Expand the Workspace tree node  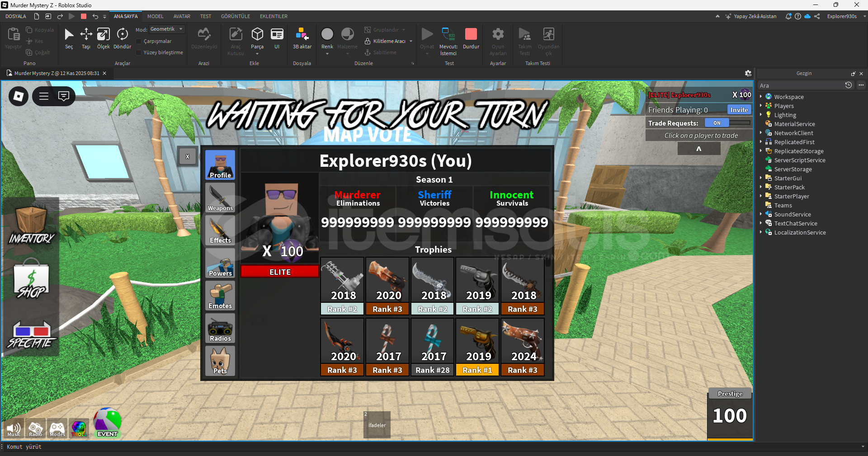(761, 97)
